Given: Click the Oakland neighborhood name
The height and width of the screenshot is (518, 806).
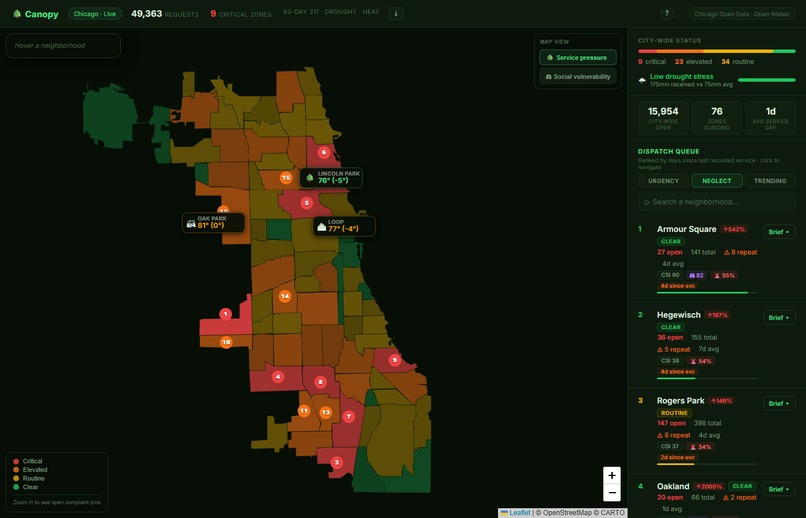Looking at the screenshot, I should pos(673,486).
